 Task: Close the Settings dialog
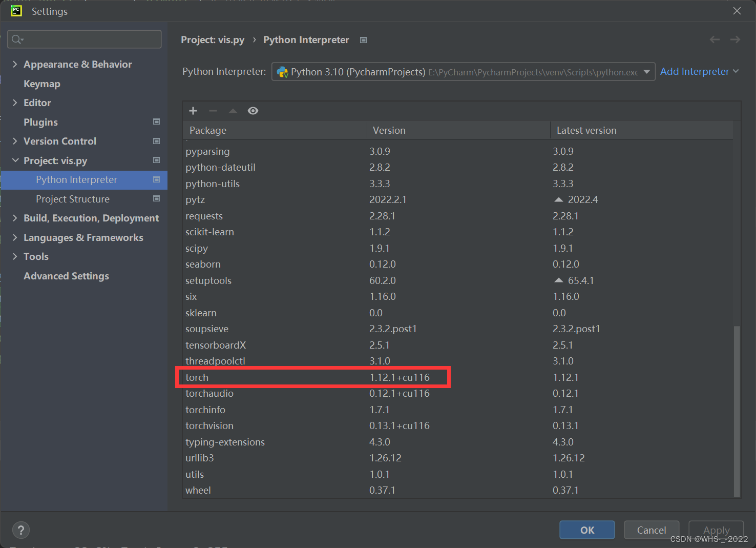[x=737, y=11]
